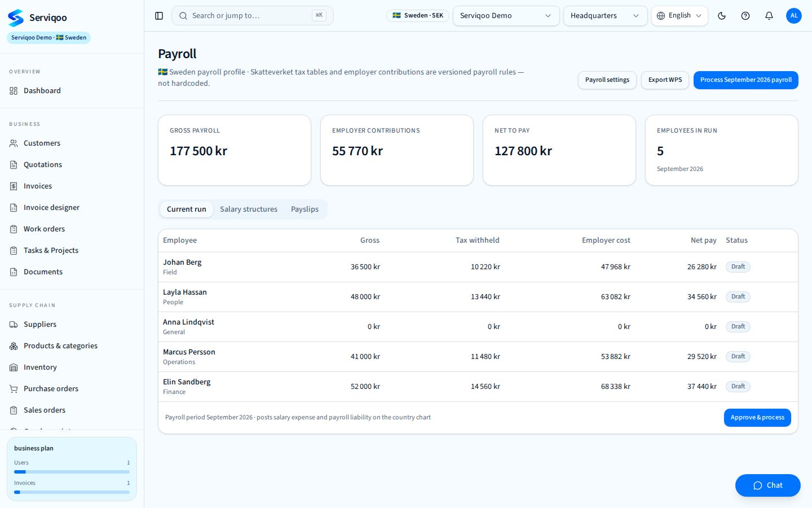Switch to the Payslips tab
The image size is (812, 508).
(x=304, y=209)
